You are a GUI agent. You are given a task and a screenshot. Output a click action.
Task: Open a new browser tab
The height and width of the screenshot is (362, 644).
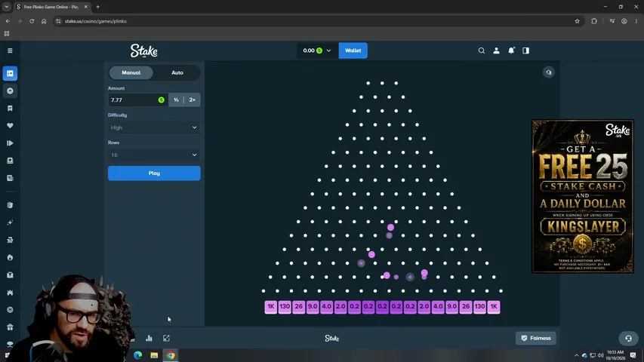coord(97,7)
